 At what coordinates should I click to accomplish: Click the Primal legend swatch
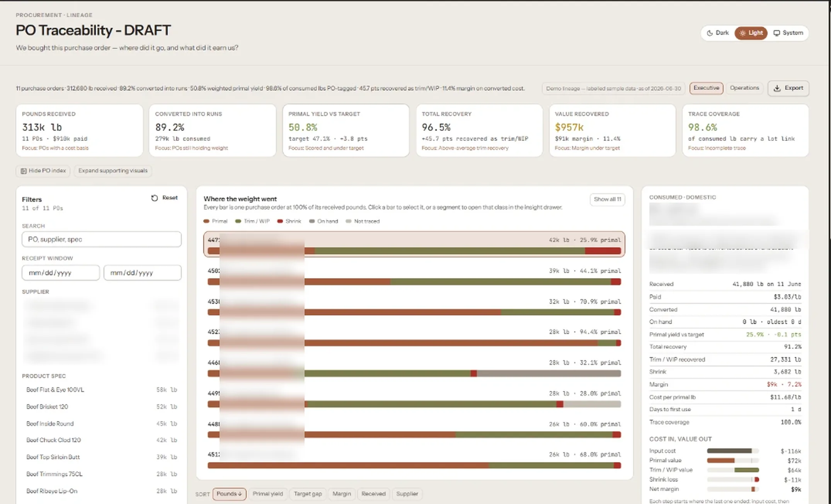click(x=206, y=221)
